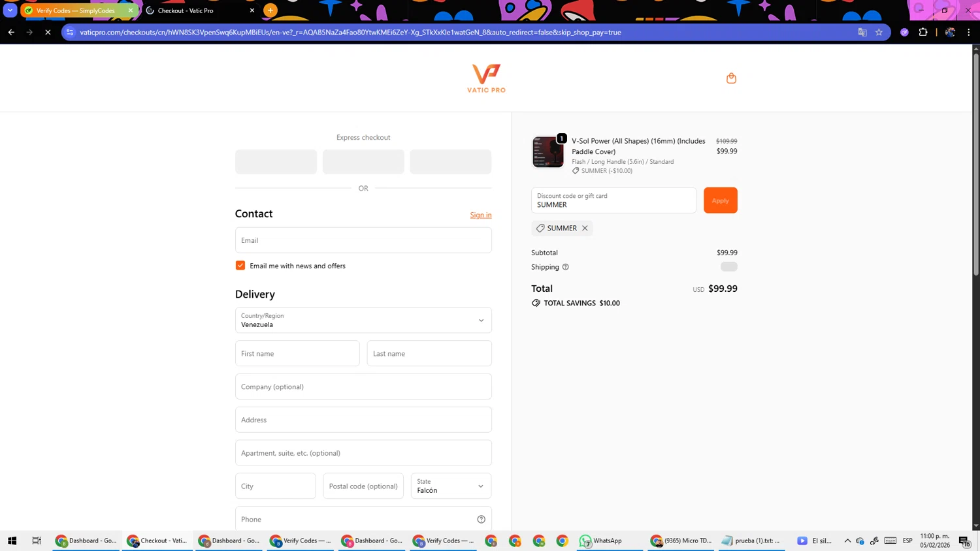Open the translate page icon

862,32
